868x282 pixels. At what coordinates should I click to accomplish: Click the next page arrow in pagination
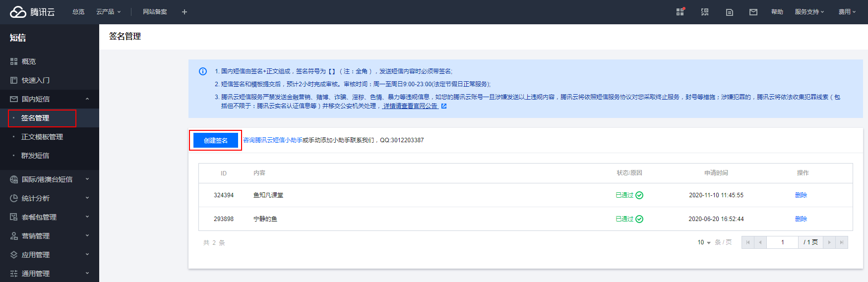coord(829,242)
